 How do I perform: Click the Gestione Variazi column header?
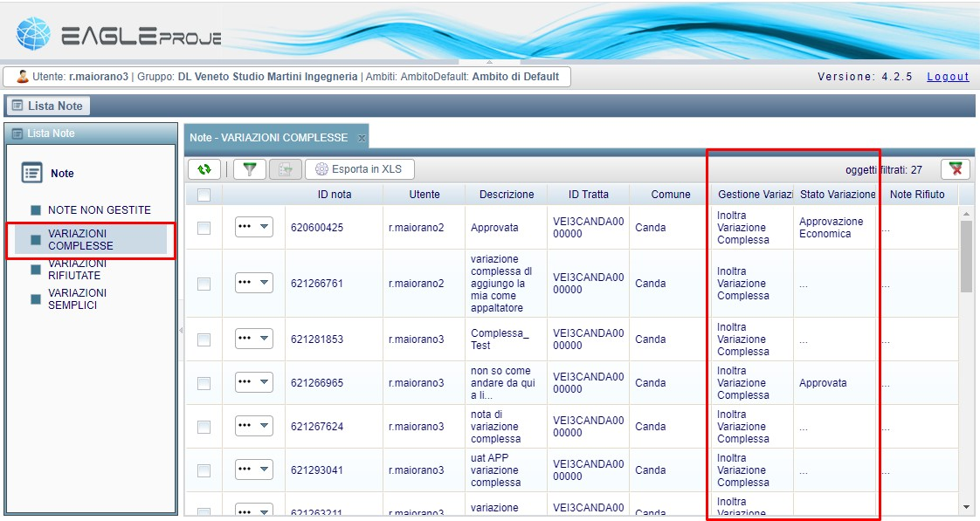point(753,195)
